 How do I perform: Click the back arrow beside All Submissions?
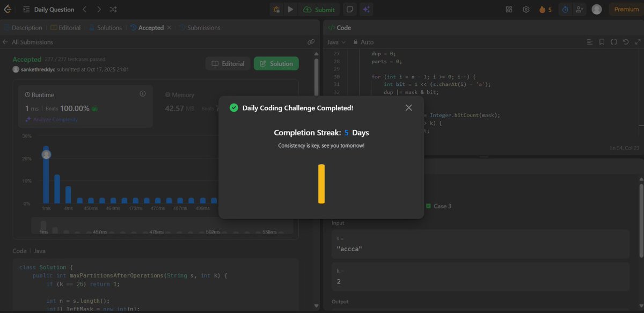(5, 42)
